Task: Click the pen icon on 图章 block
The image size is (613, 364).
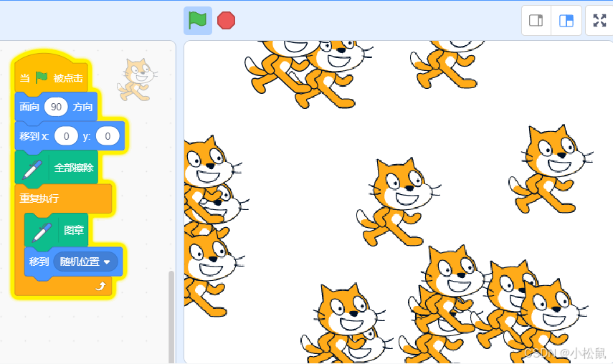Action: point(42,232)
